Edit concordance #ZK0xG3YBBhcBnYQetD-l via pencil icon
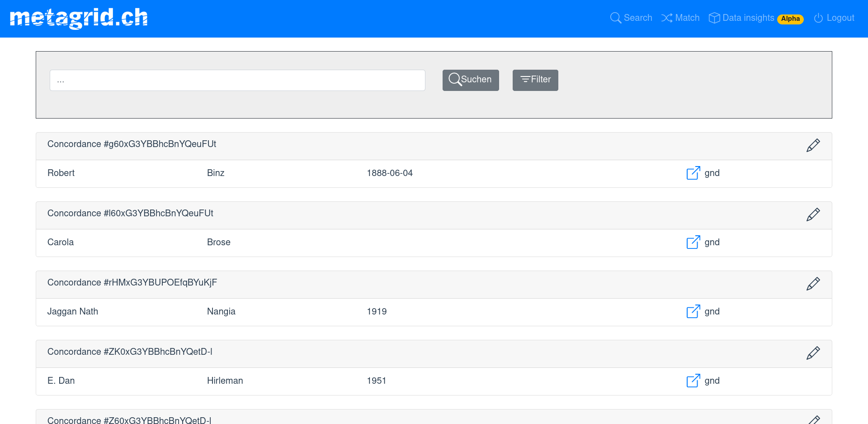The height and width of the screenshot is (424, 868). [x=813, y=353]
